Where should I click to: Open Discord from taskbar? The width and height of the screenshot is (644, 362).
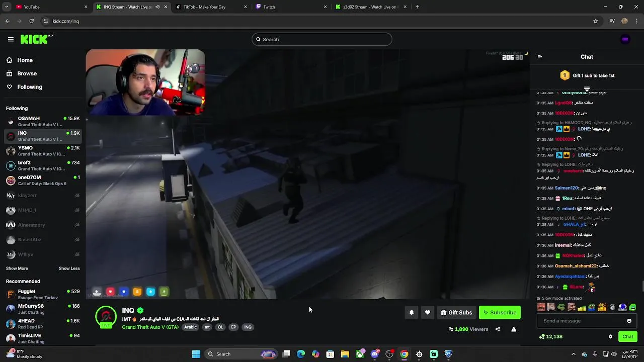375,354
